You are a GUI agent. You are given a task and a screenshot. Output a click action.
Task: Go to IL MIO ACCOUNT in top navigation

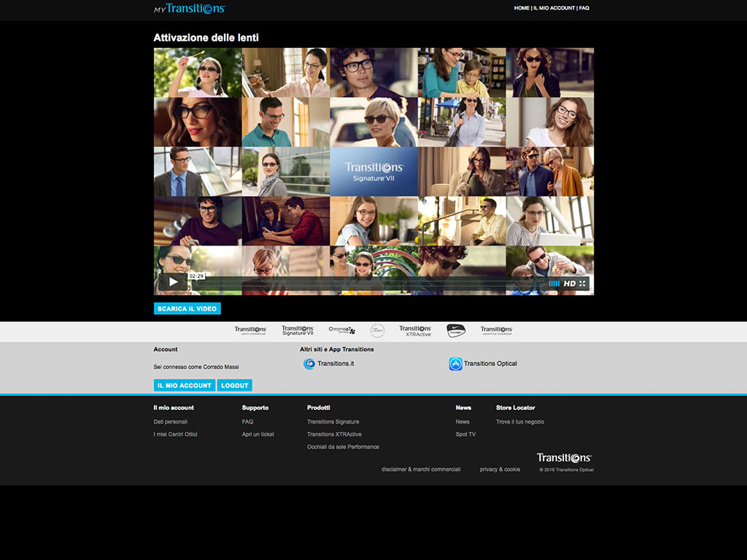554,8
